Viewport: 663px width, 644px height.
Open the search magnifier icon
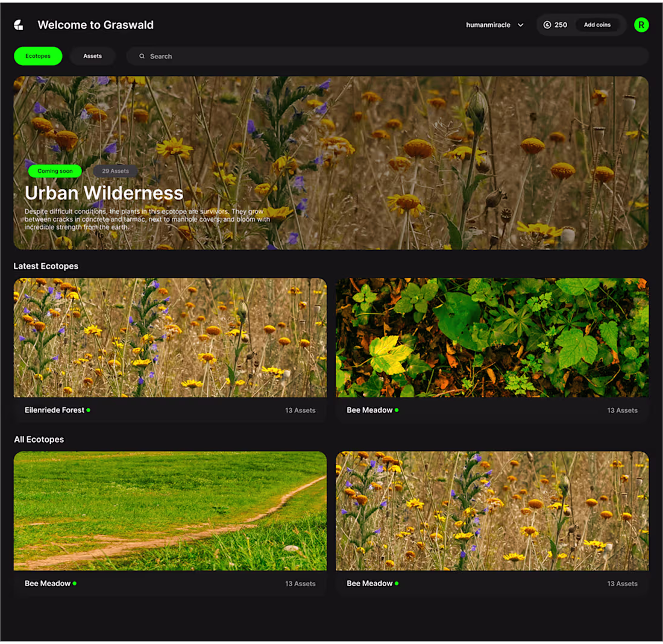coord(141,56)
